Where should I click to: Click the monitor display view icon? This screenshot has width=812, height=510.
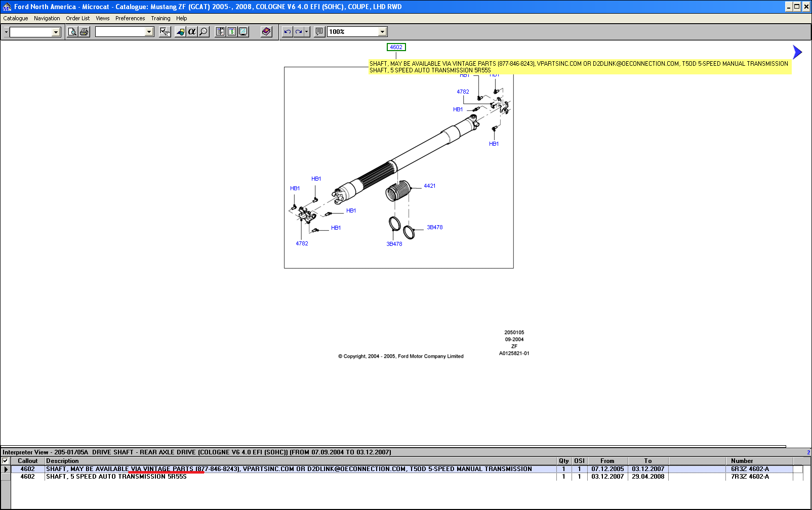click(x=243, y=32)
